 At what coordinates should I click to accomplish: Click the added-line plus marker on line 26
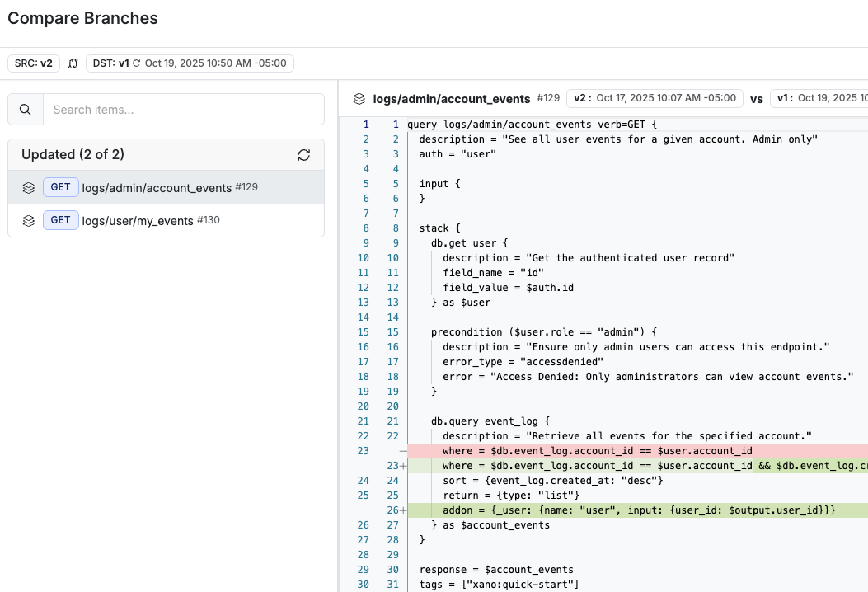point(404,510)
